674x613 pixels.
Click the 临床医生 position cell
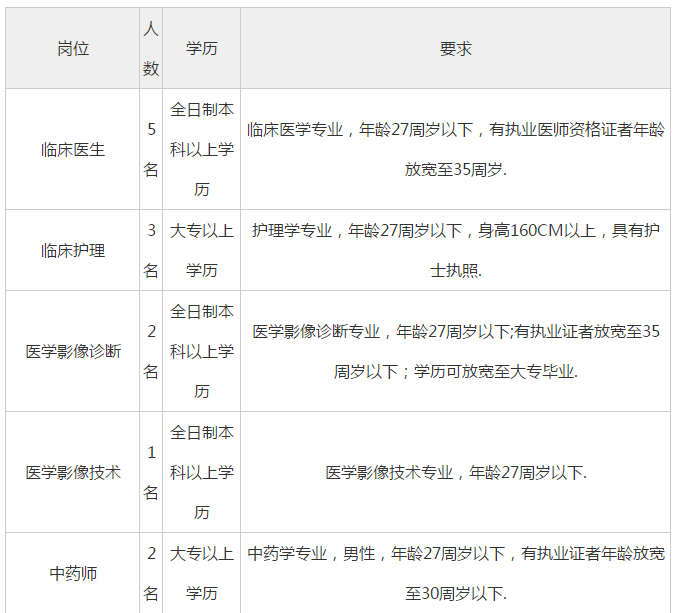73,149
